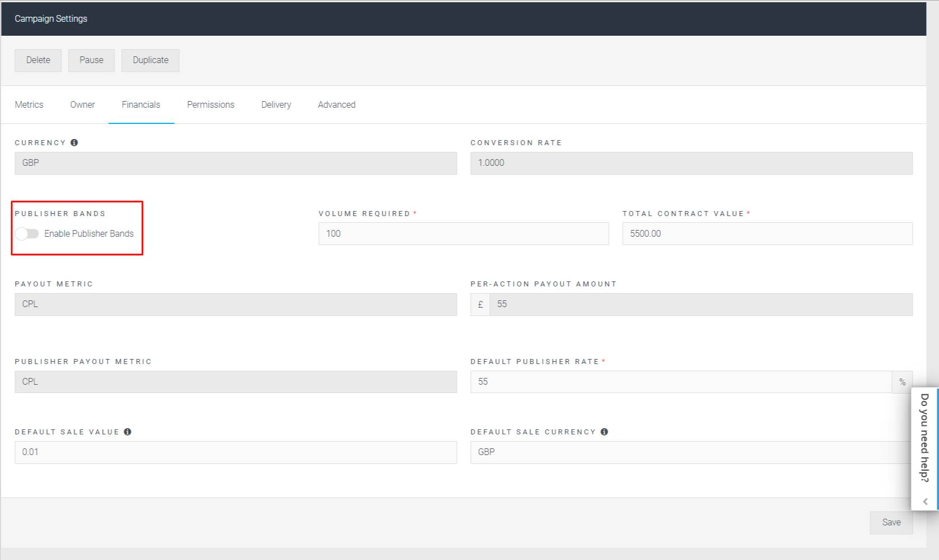Open the Owner tab

tap(82, 105)
